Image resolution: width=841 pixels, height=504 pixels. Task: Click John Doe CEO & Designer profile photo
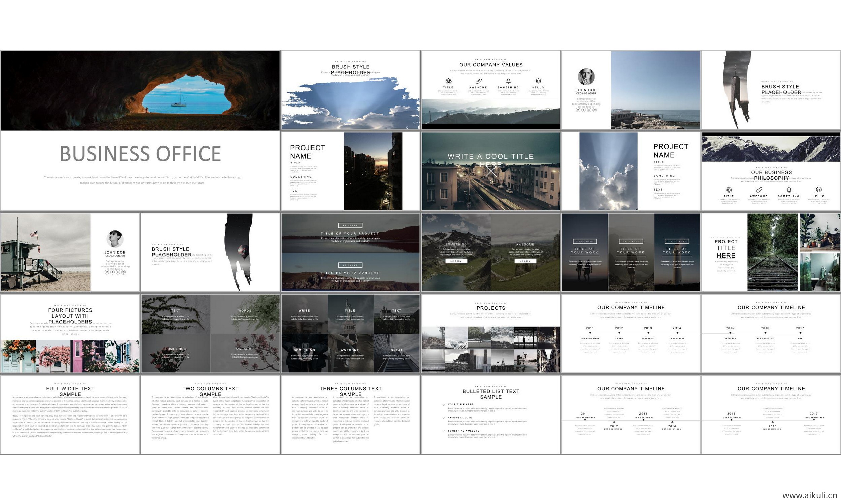click(x=586, y=76)
